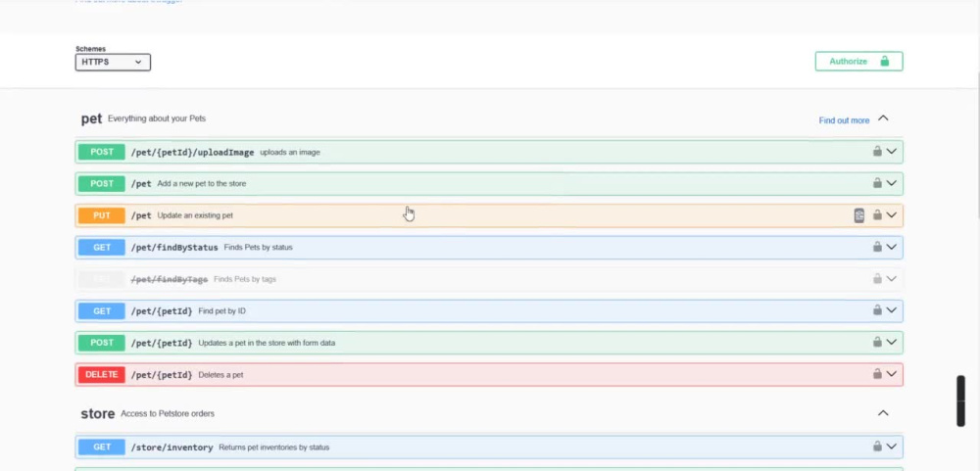Click the /store/inventory path text
This screenshot has height=471, width=980.
(x=171, y=447)
